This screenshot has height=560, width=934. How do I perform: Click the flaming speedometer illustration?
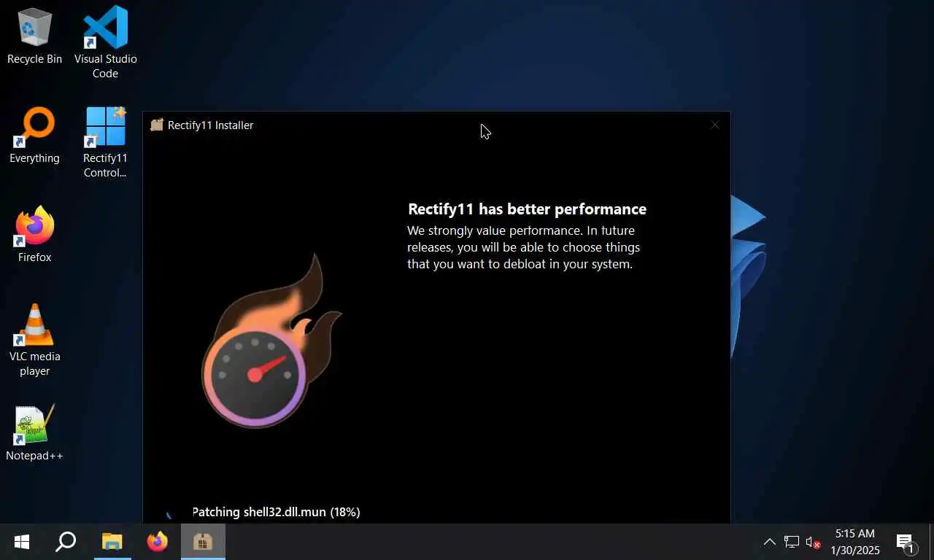click(x=271, y=341)
